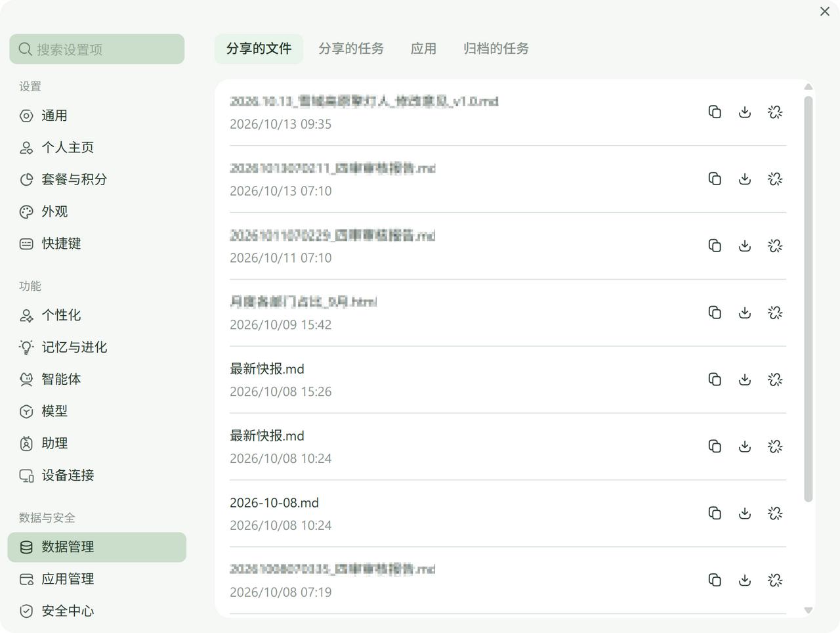Unshare the file dated 2026/10/11 07:10
This screenshot has height=633, width=840.
point(775,246)
